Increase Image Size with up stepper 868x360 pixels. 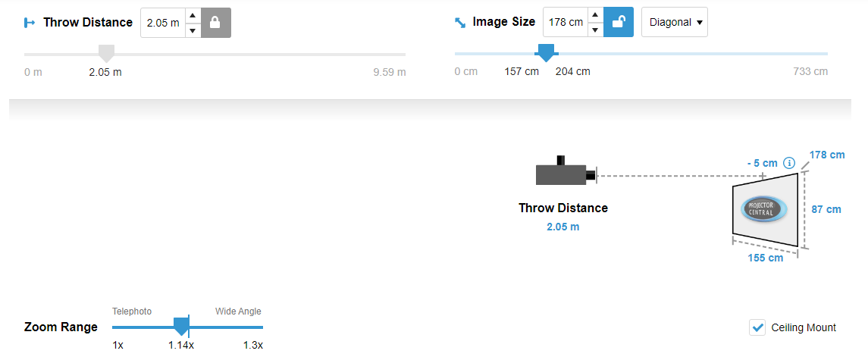(x=595, y=15)
